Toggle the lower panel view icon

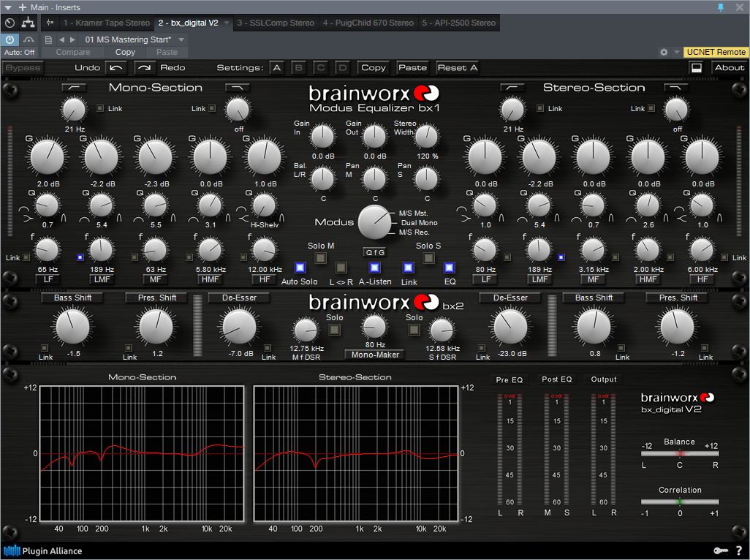point(697,68)
